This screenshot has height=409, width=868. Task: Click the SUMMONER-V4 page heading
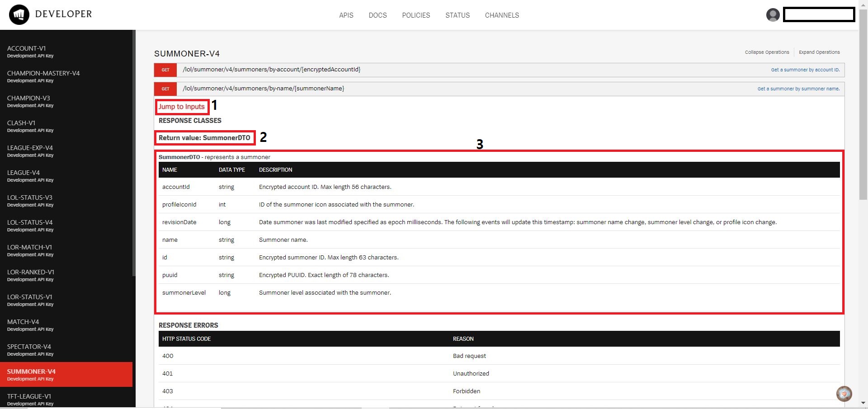point(187,53)
